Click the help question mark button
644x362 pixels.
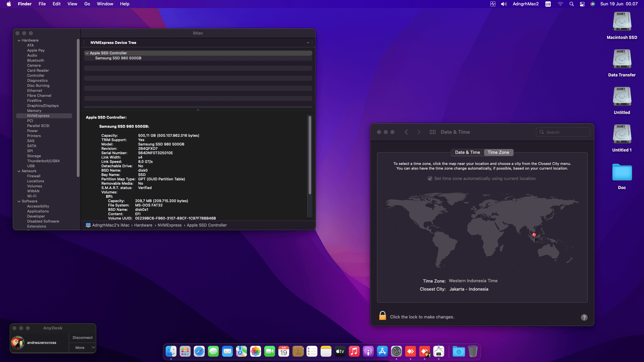(x=584, y=317)
